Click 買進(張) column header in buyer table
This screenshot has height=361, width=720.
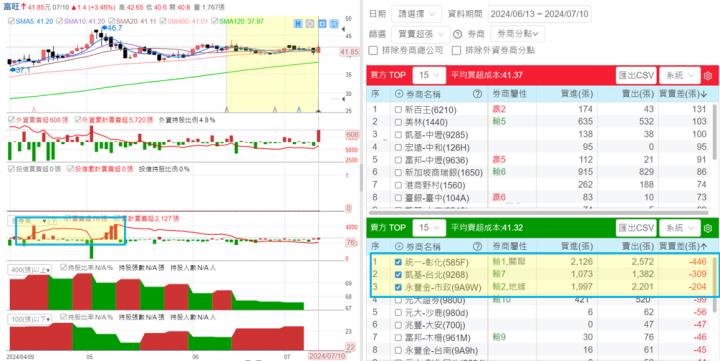point(577,94)
